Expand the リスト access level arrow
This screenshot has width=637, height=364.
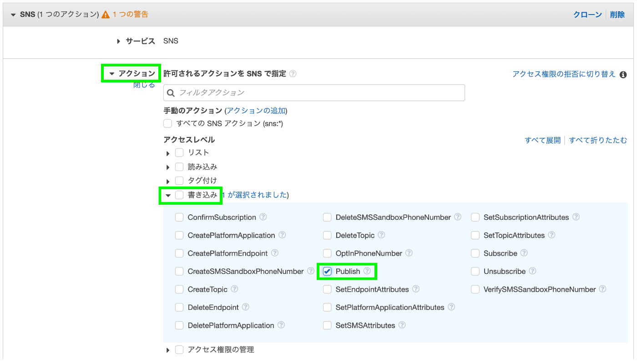pos(168,153)
